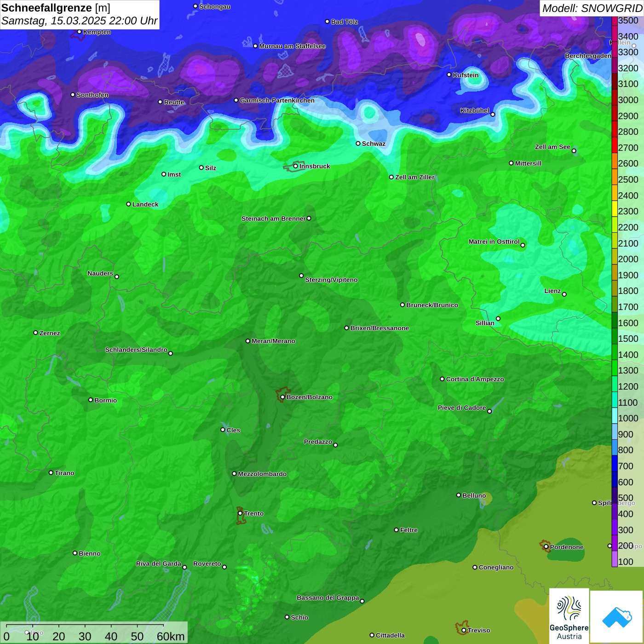Viewport: 644px width, 644px height.
Task: Click the Schlanders/Silandro label
Action: coord(136,350)
